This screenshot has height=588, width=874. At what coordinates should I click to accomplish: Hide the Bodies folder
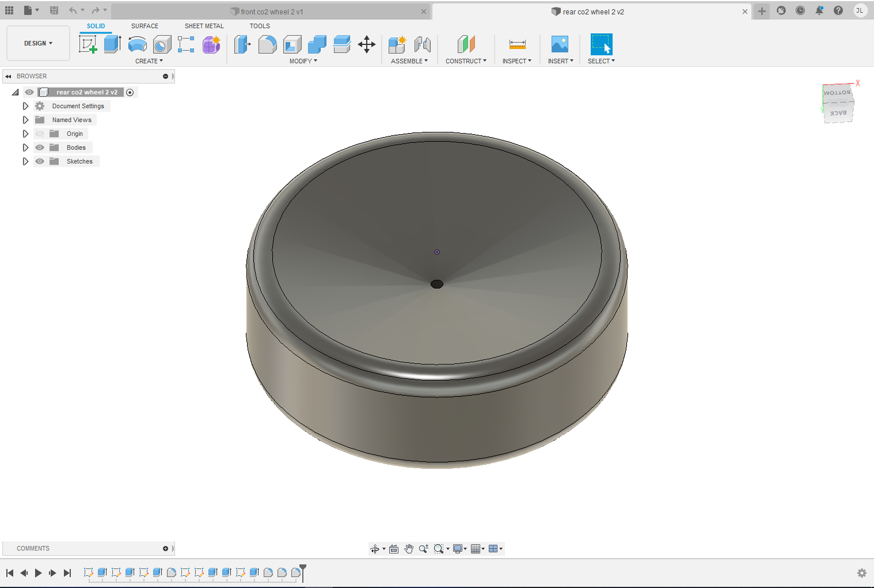point(40,147)
